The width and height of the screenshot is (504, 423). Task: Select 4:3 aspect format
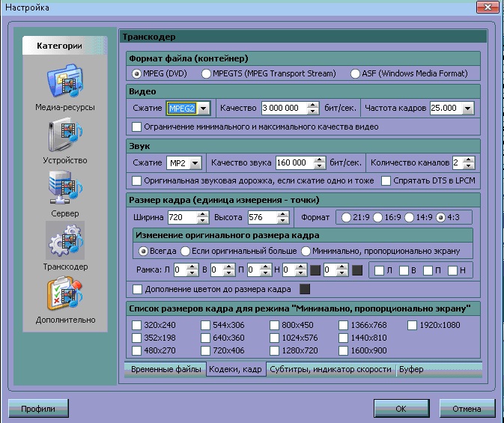[440, 218]
